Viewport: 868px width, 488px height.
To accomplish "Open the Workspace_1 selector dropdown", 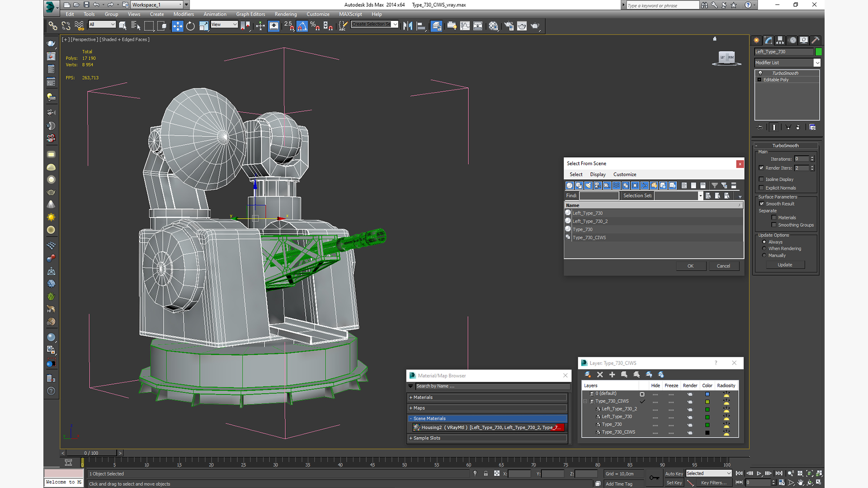I will point(156,5).
